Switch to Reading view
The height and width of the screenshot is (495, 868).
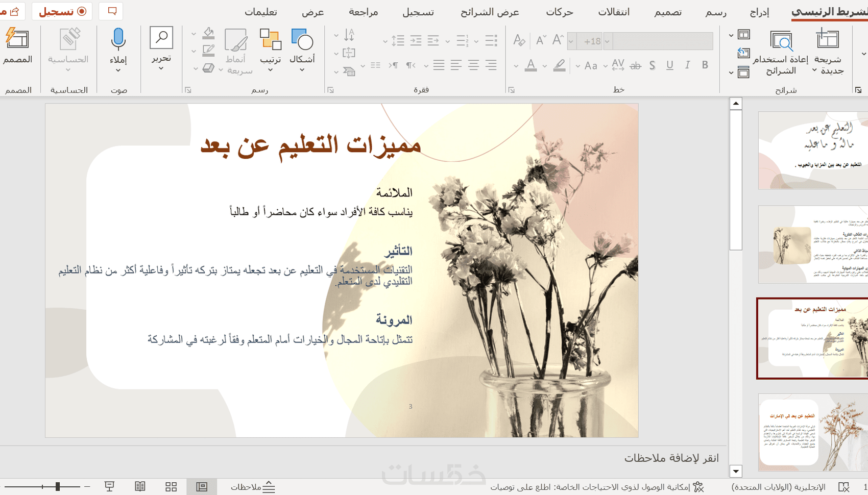coord(140,487)
